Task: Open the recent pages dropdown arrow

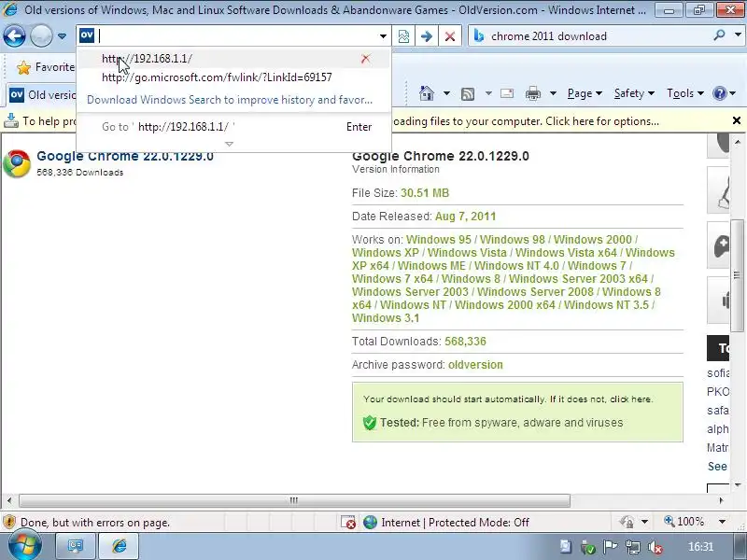Action: pyautogui.click(x=62, y=36)
